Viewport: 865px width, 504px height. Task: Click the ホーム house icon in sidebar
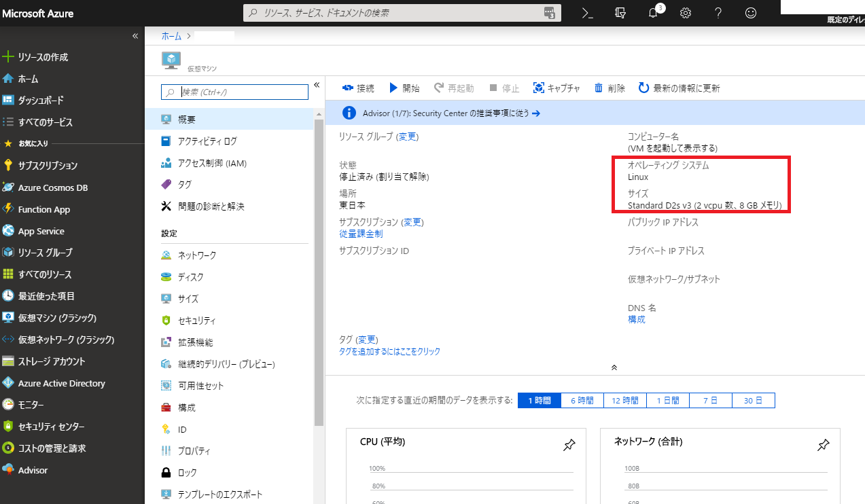coord(8,79)
